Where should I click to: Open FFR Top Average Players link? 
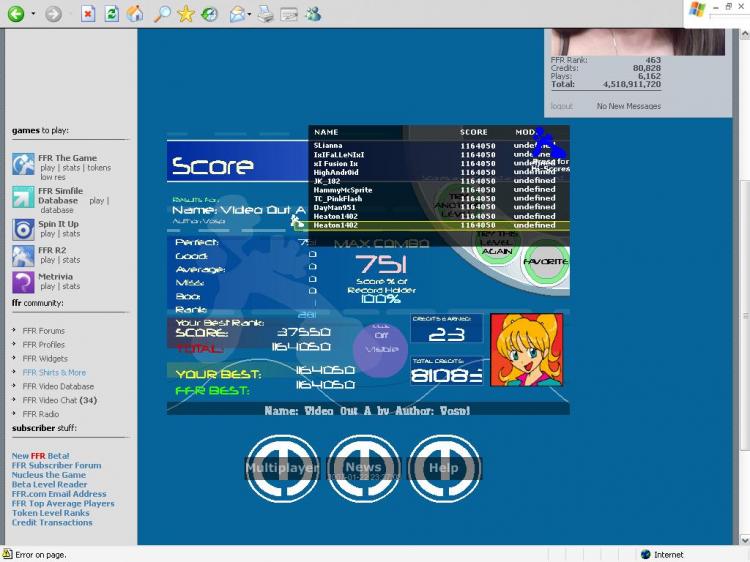(63, 504)
